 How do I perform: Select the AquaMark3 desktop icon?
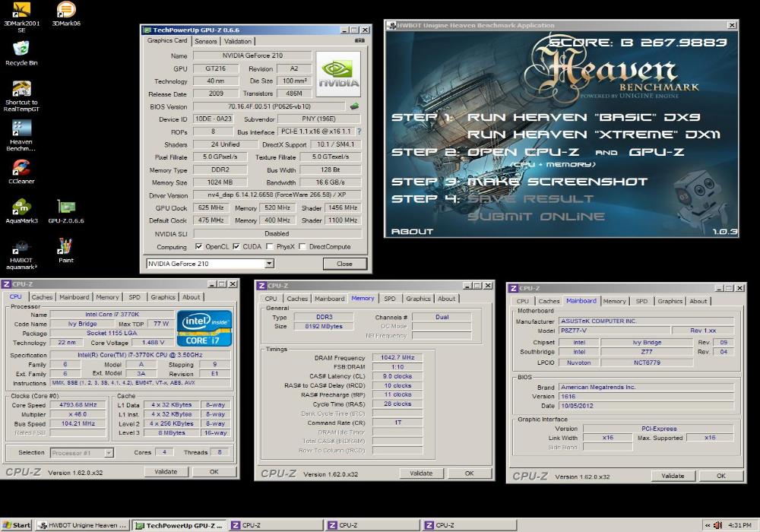(x=21, y=211)
